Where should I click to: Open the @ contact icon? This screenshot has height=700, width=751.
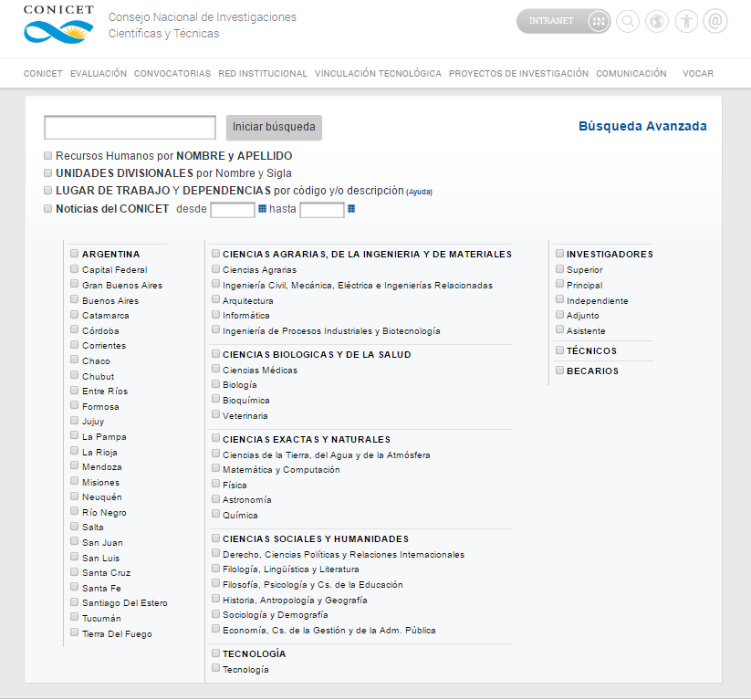tap(715, 22)
